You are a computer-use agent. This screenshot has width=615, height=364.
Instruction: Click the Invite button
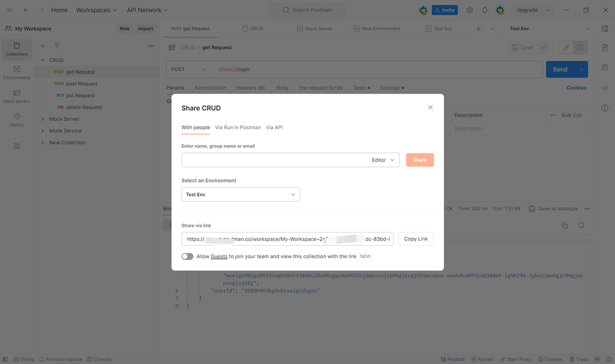pos(444,10)
